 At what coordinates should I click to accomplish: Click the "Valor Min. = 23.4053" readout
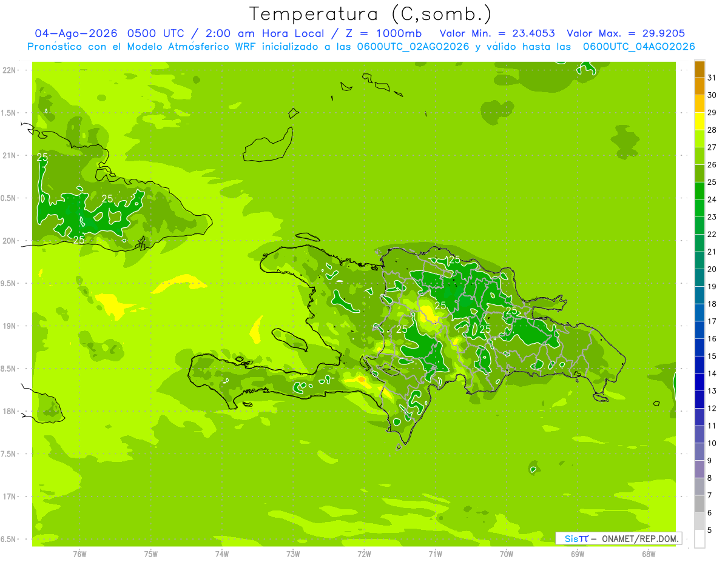click(497, 33)
